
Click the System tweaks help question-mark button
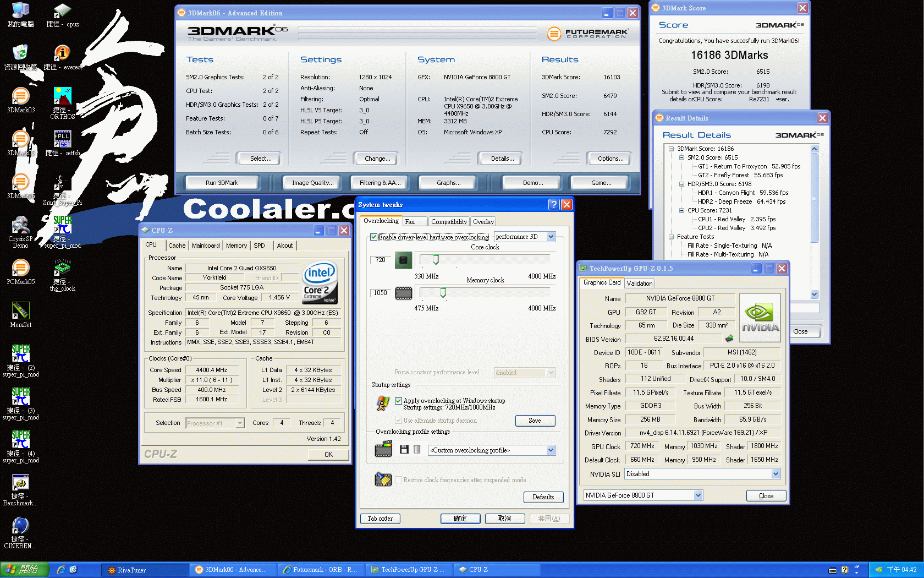coord(554,204)
